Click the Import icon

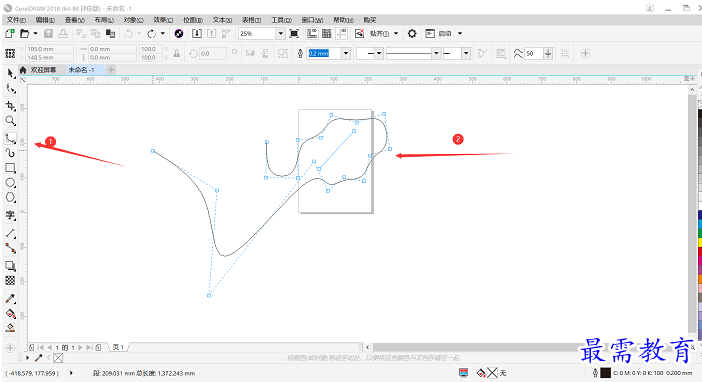point(197,34)
